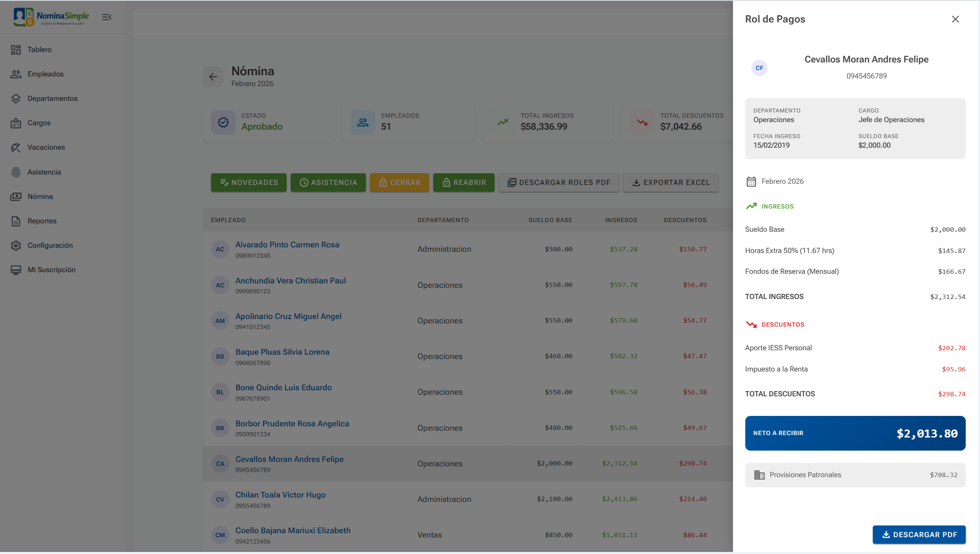The width and height of the screenshot is (980, 554).
Task: Download the pay slip with Descargar PDF
Action: pyautogui.click(x=919, y=534)
